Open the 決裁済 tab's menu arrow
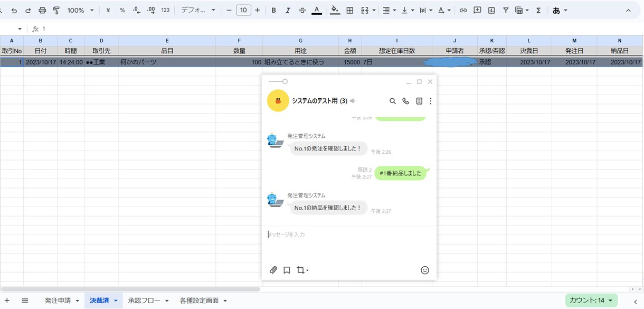 point(116,301)
